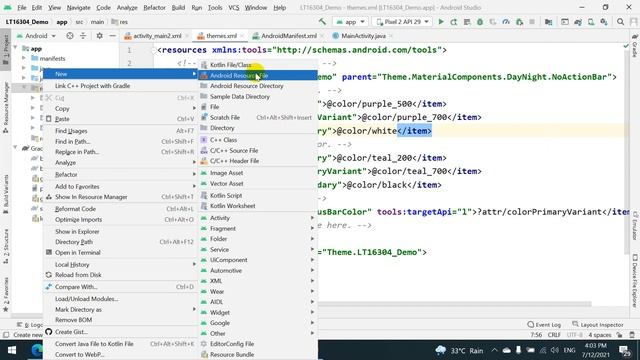Viewport: 640px width, 360px height.
Task: Select Image Asset in the New submenu
Action: point(258,173)
